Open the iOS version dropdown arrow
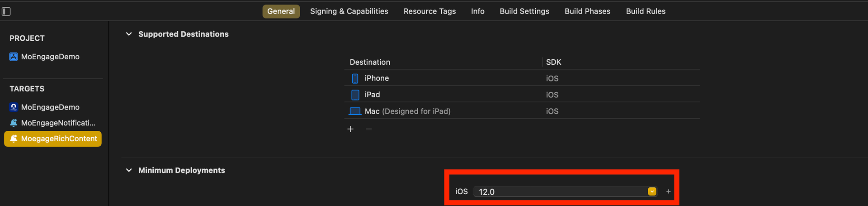Viewport: 868px width, 206px height. tap(652, 192)
